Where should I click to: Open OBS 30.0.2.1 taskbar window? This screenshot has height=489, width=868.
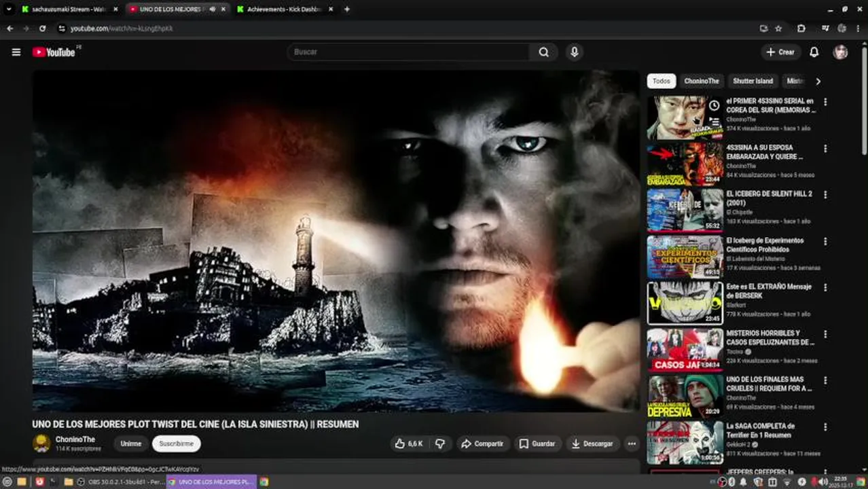(x=120, y=482)
